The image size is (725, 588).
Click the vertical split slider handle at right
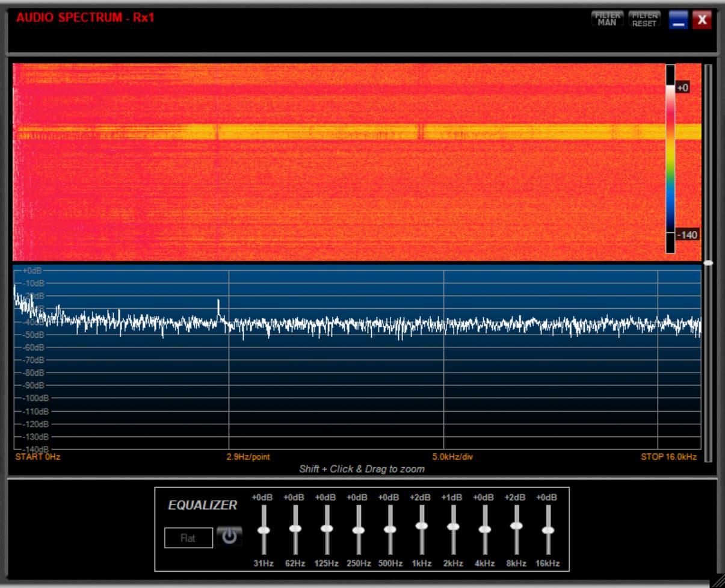click(x=709, y=263)
